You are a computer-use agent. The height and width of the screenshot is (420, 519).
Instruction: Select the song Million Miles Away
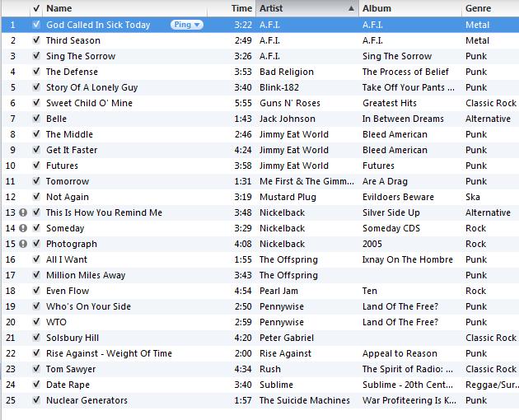pos(86,275)
